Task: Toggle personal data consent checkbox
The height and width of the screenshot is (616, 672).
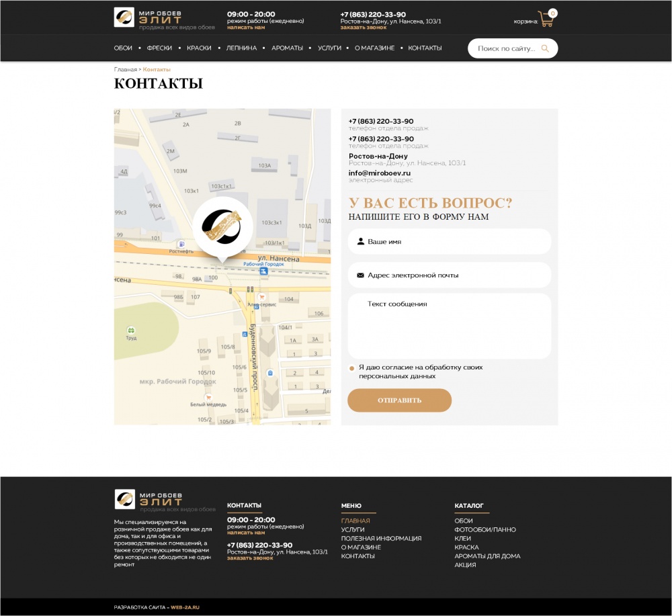Action: [x=352, y=368]
